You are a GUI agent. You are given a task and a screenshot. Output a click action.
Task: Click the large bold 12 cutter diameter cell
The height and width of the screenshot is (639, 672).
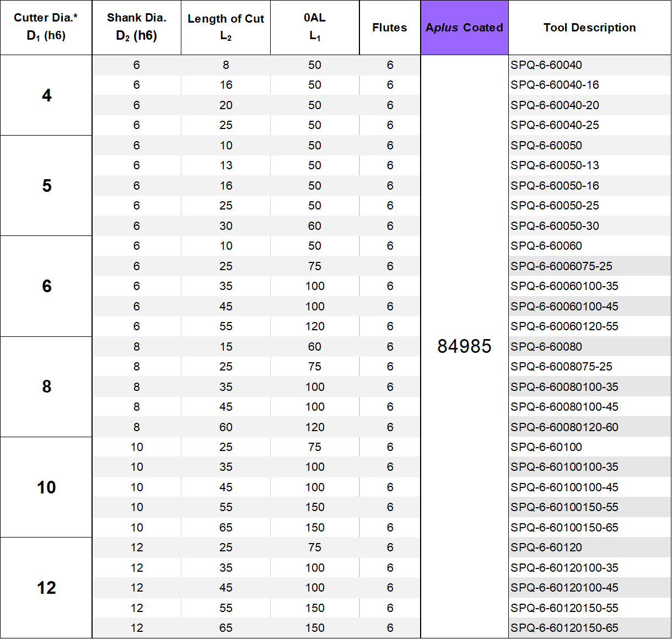[46, 588]
